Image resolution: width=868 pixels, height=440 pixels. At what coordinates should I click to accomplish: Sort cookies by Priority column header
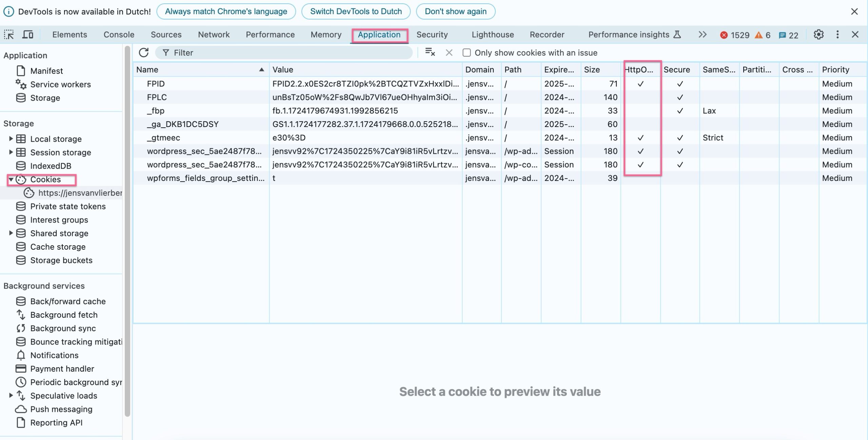click(x=843, y=70)
